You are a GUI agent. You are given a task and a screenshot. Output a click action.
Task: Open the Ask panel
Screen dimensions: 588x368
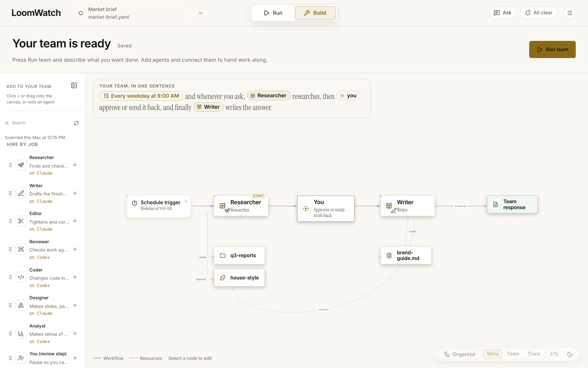point(503,13)
